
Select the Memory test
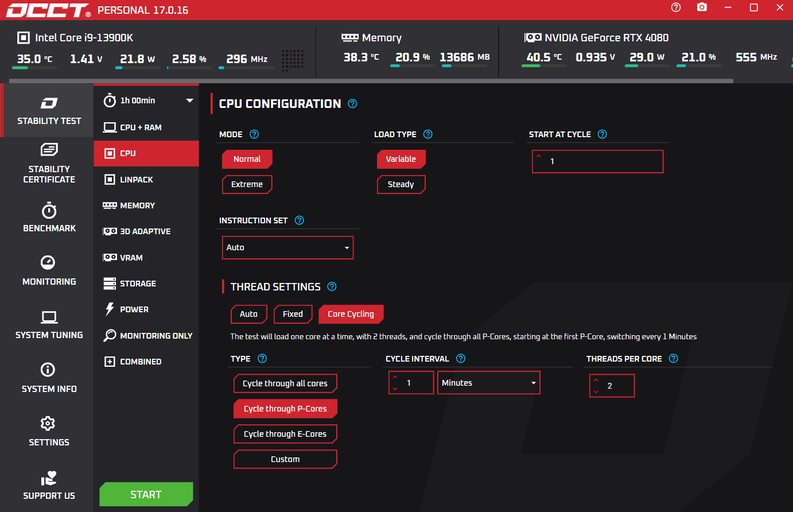pos(146,205)
